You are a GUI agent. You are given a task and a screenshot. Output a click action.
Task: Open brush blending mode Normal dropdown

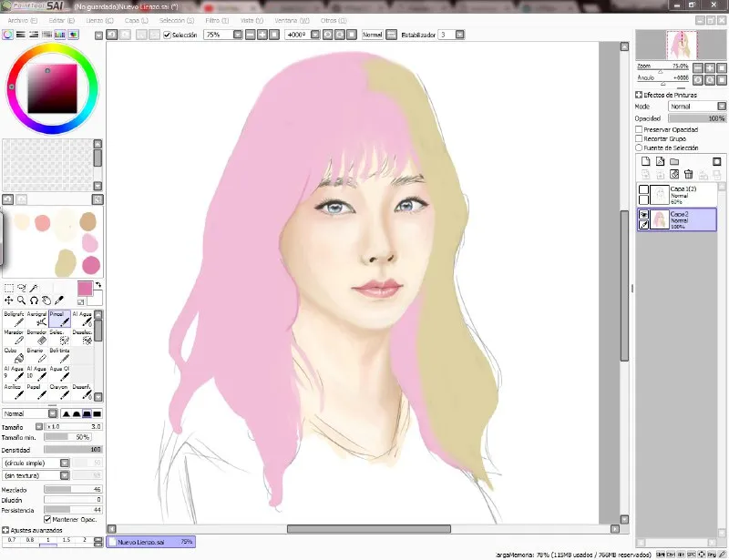53,413
